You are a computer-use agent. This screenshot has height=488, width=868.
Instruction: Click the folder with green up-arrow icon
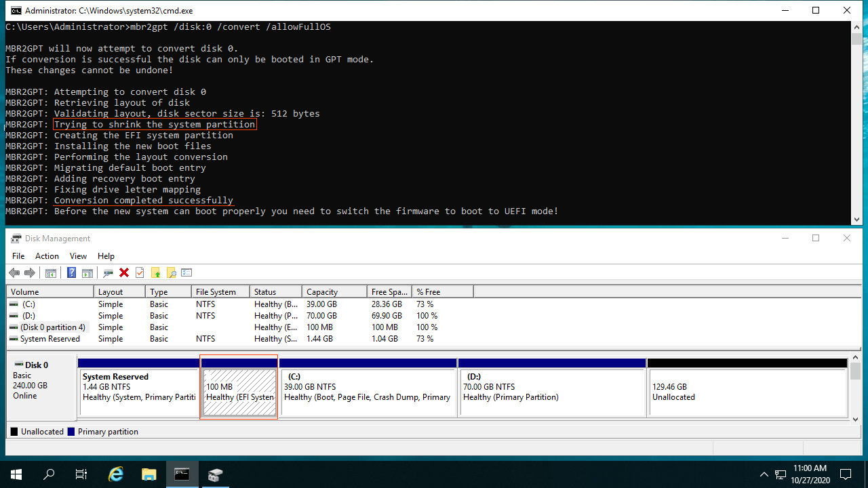[x=156, y=272]
